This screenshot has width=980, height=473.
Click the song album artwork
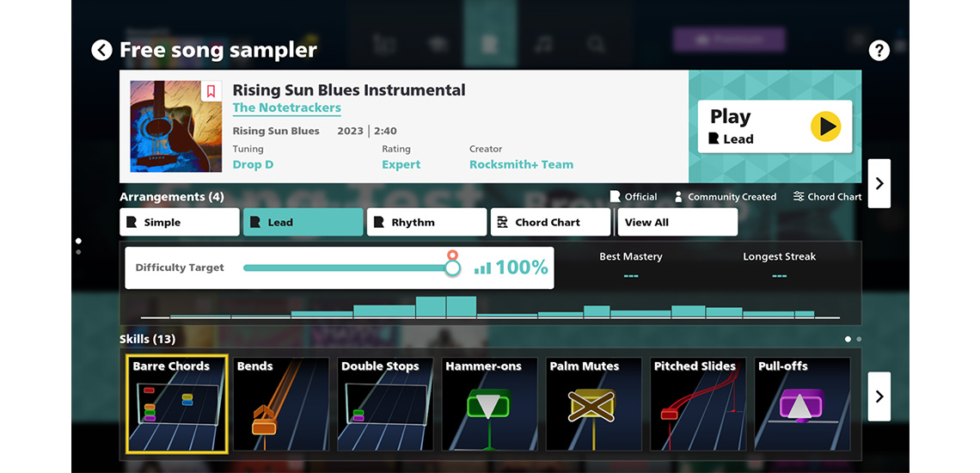[175, 126]
